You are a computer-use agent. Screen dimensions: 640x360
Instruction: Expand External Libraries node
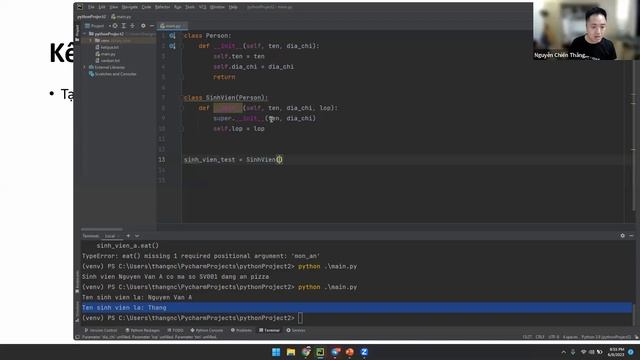[85, 67]
